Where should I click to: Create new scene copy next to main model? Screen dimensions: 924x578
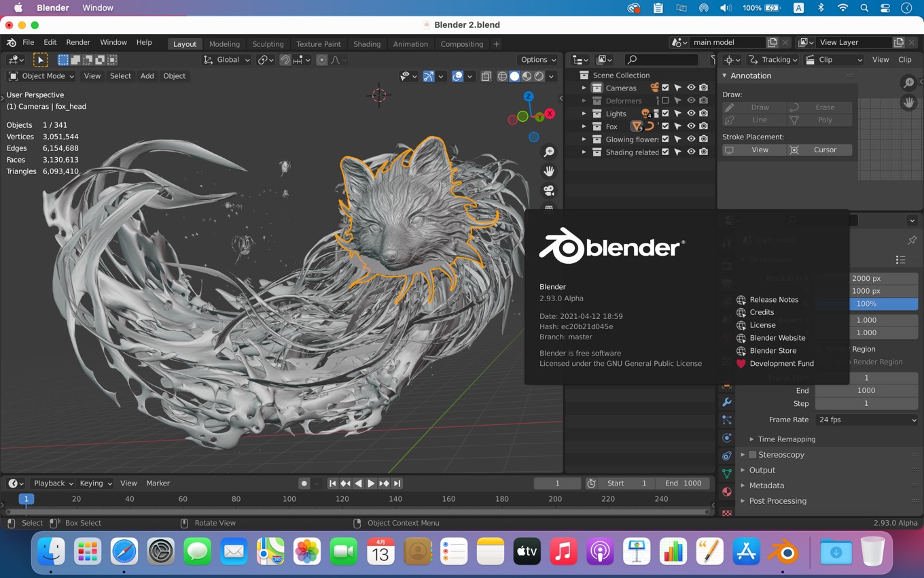772,42
